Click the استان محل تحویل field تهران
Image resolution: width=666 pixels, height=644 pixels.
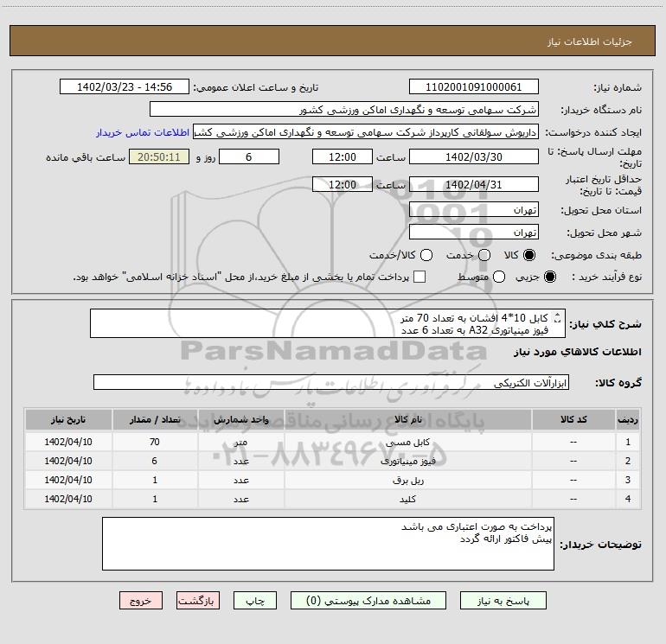(474, 210)
